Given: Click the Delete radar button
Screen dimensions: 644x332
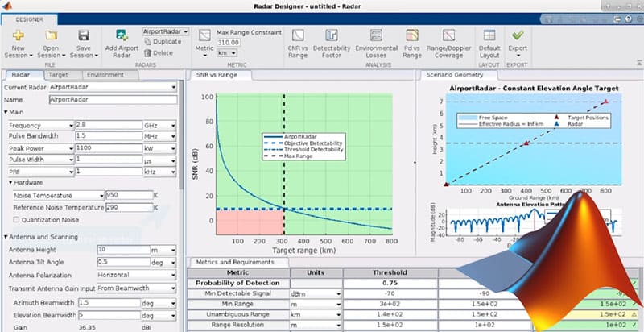Looking at the screenshot, I should coord(159,52).
